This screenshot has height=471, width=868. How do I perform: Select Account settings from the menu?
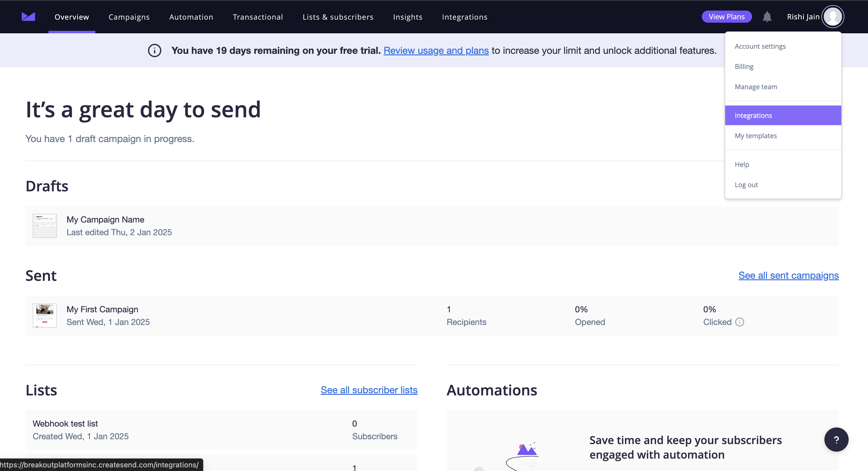click(760, 46)
